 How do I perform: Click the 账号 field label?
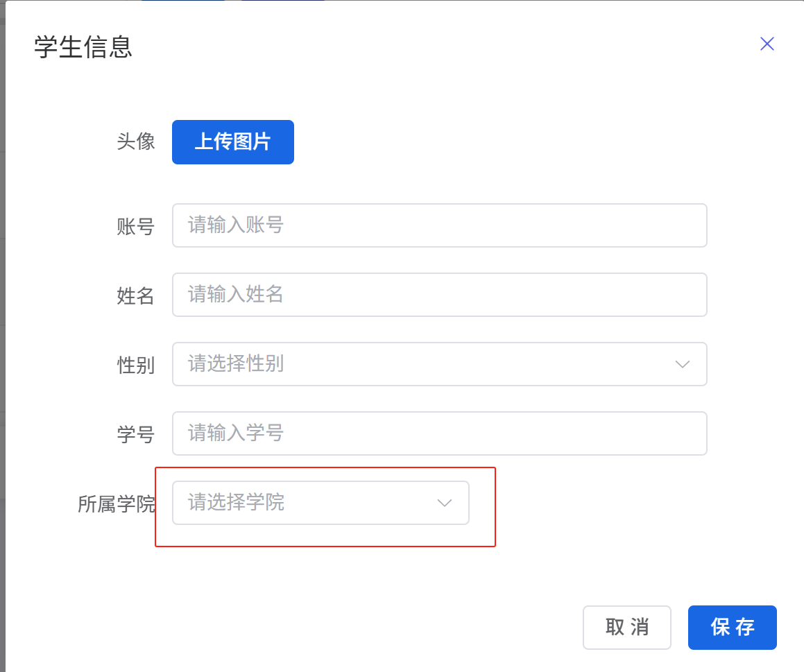pos(136,227)
